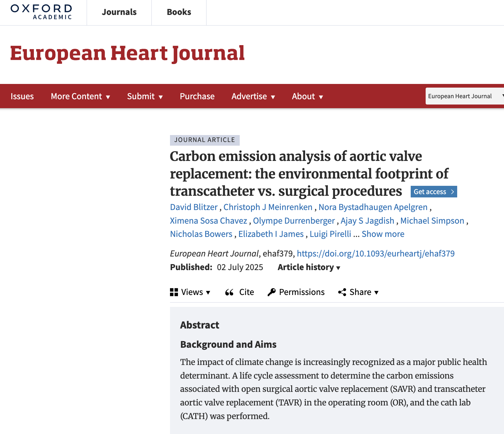Open the Journals tab
Viewport: 504px width, 434px height.
119,12
